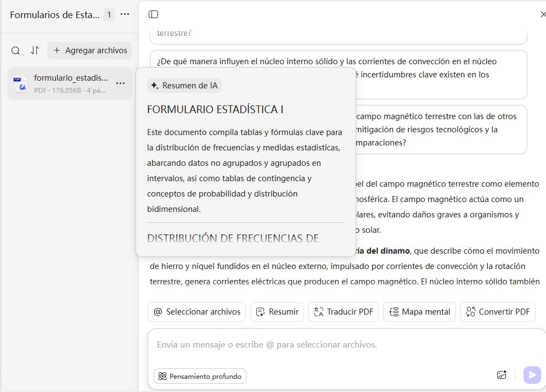546x392 pixels.
Task: Click Convertir PDF button
Action: (x=498, y=312)
